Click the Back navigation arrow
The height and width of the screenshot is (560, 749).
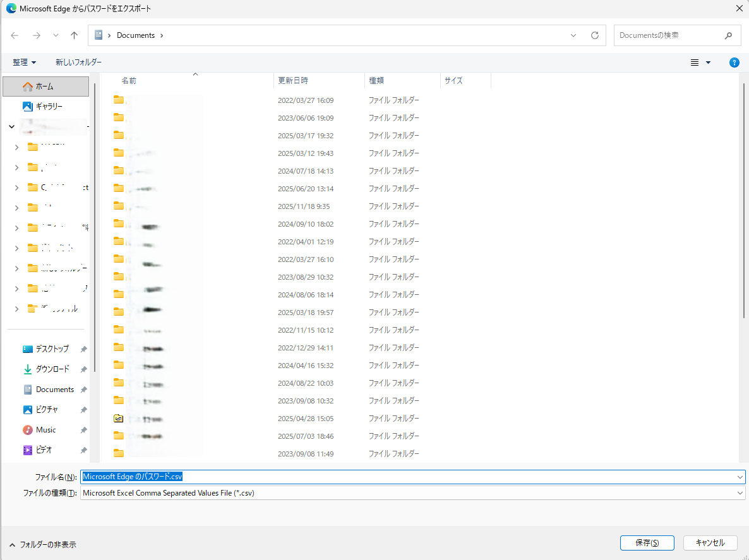[x=15, y=35]
